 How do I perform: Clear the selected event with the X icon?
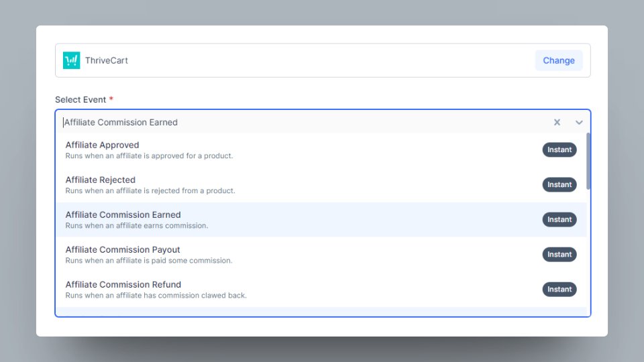point(557,122)
